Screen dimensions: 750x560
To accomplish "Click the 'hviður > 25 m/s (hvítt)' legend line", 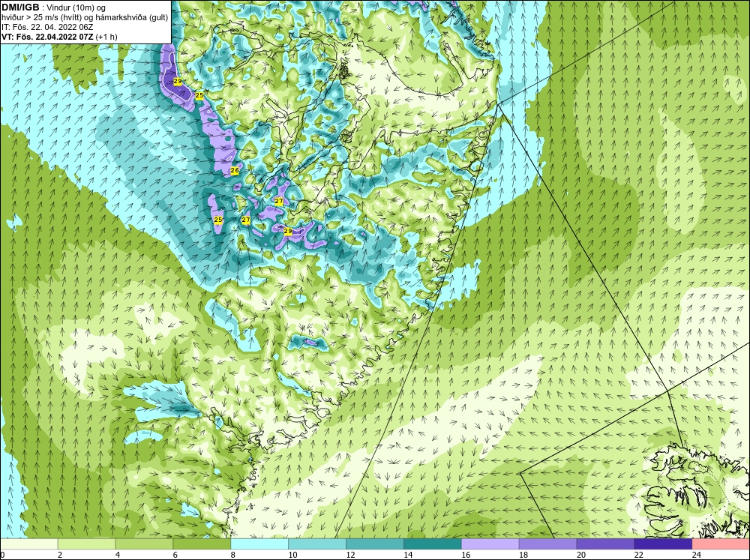I will 41,17.
